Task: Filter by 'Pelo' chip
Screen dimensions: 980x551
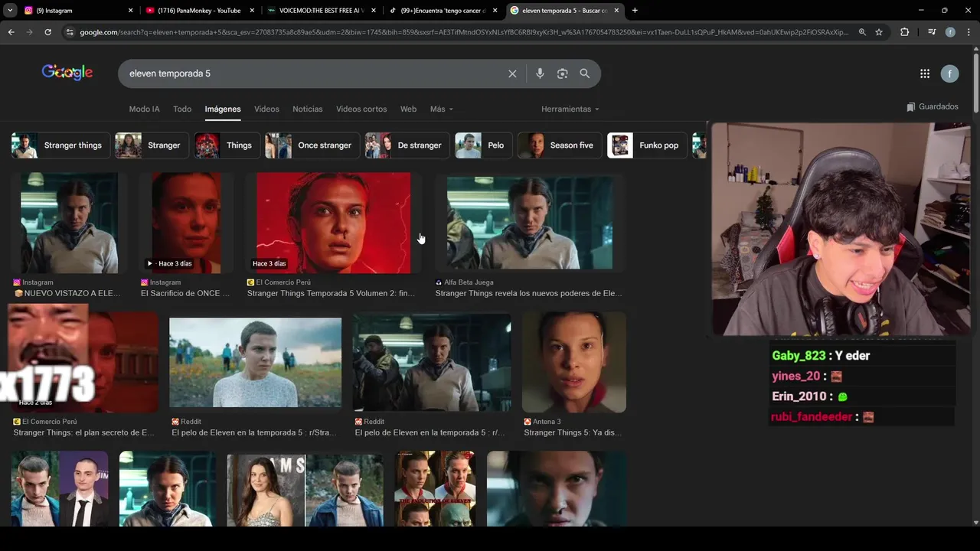Action: coord(484,145)
